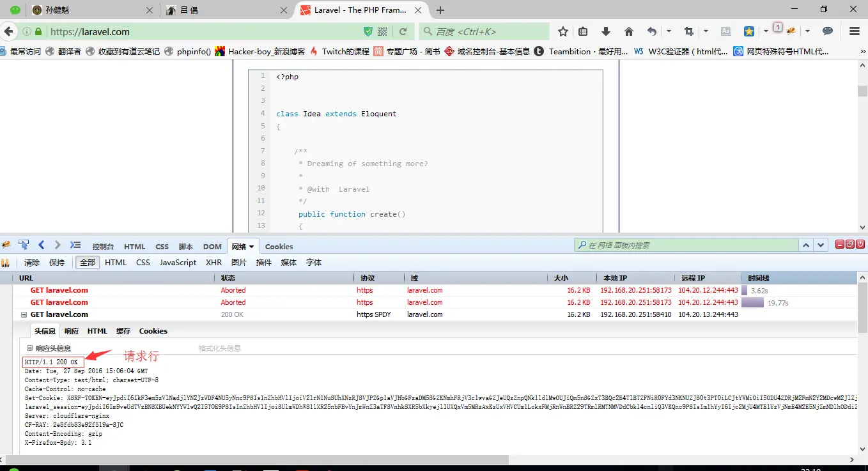Screen dimensions: 868x471
Task: Click the blue star favorites icon
Action: point(749,31)
